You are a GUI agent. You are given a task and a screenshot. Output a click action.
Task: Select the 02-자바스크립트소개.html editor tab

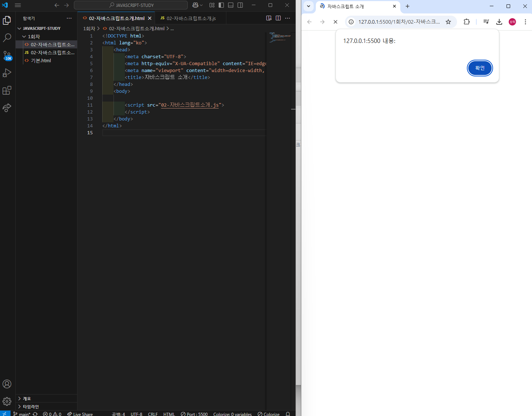point(117,18)
